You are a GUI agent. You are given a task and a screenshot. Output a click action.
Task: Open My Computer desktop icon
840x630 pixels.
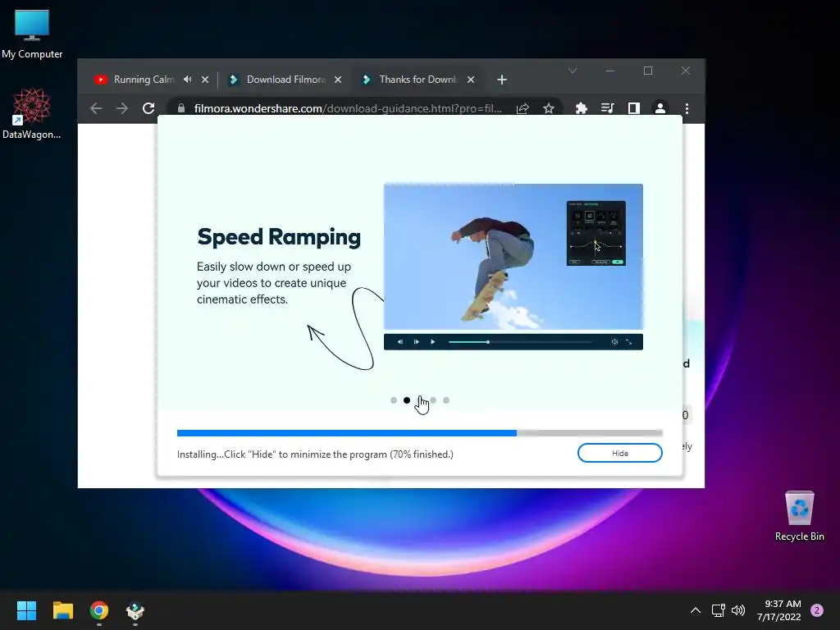tap(32, 34)
